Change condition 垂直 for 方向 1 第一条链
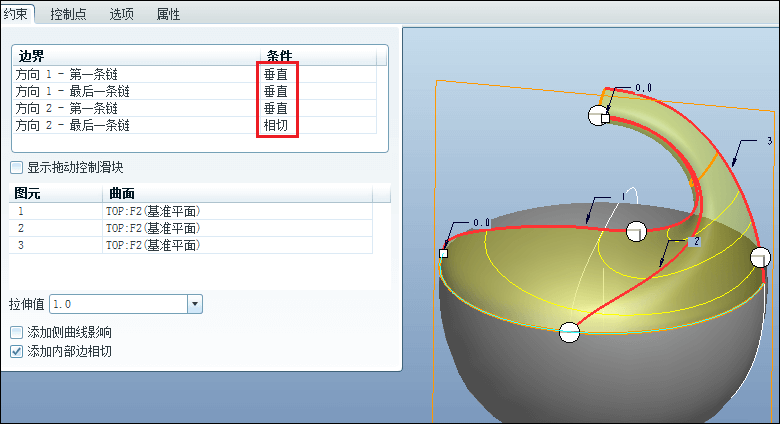 276,74
